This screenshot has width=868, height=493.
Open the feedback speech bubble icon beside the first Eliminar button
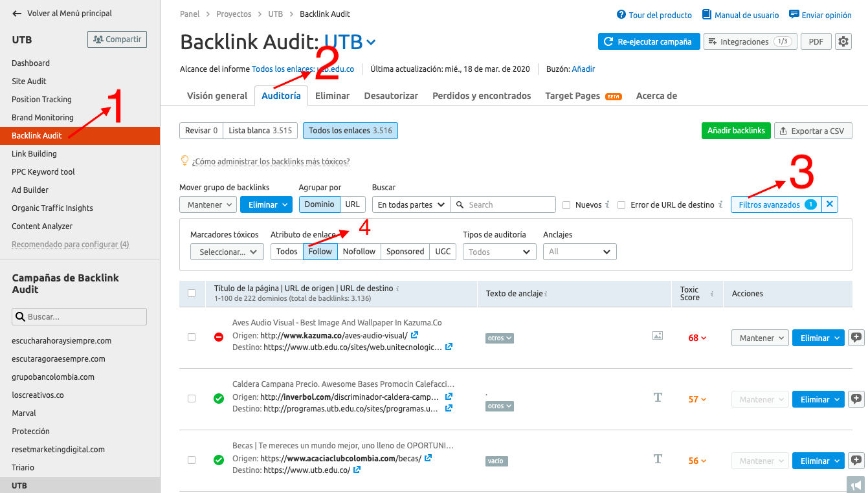pos(856,337)
